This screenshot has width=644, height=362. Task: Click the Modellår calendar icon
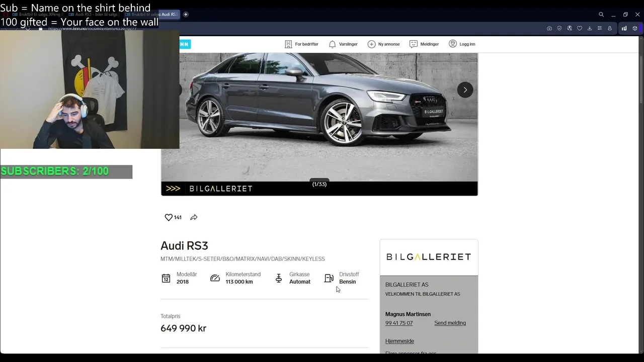click(x=166, y=278)
